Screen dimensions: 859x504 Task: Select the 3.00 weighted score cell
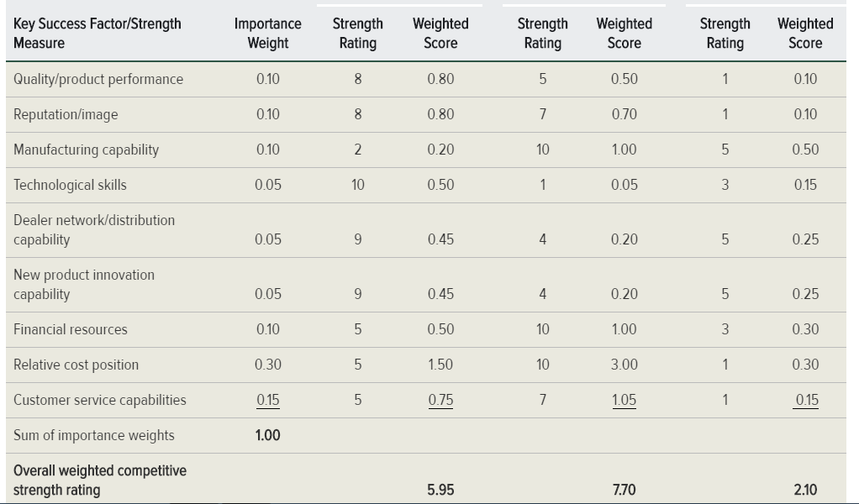click(x=624, y=365)
